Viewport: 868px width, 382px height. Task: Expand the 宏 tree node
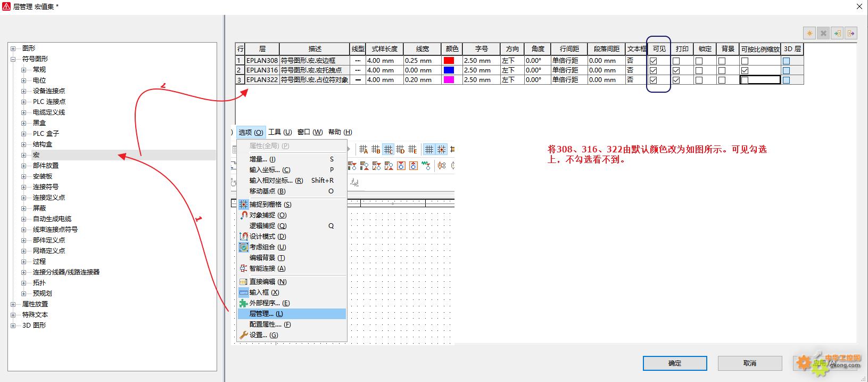coord(24,155)
